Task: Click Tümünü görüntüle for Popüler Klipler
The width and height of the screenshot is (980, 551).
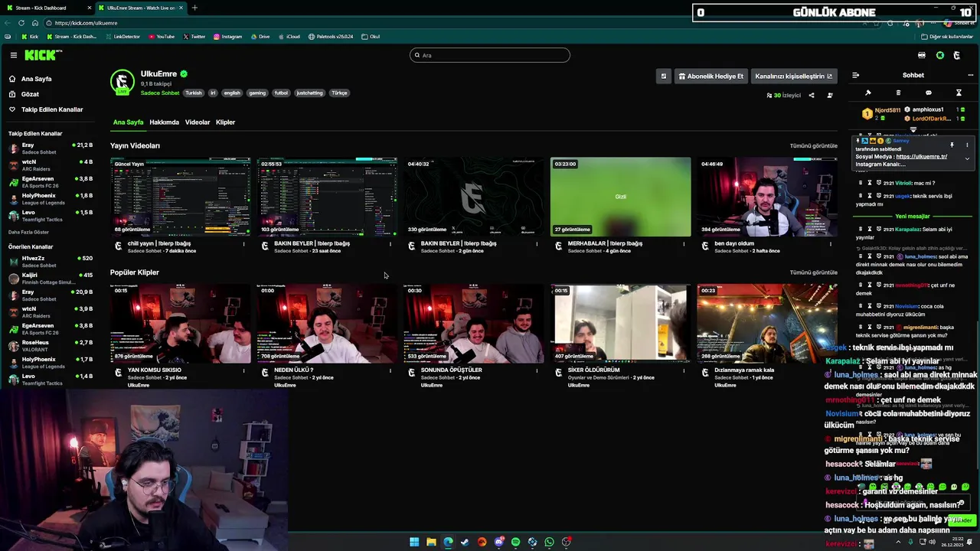Action: point(813,272)
